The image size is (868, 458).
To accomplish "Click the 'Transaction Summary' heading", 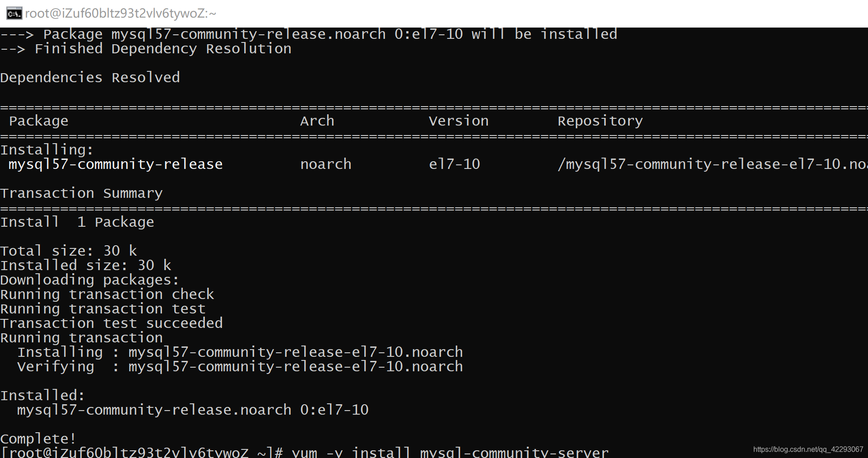I will coord(81,193).
